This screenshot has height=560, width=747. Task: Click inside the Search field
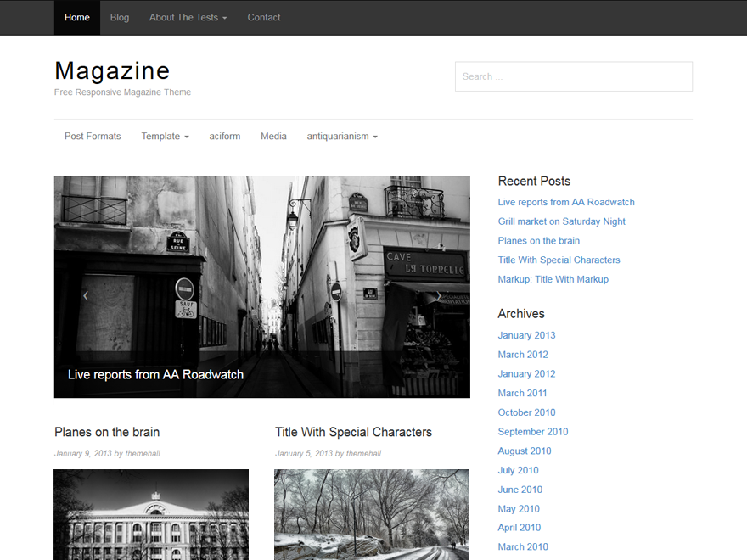point(573,76)
